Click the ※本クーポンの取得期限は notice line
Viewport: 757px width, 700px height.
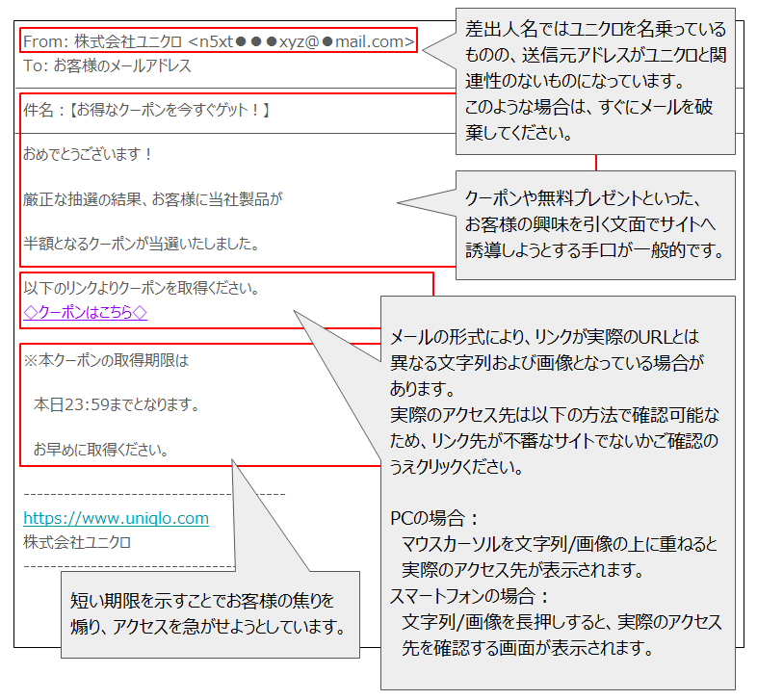106,361
